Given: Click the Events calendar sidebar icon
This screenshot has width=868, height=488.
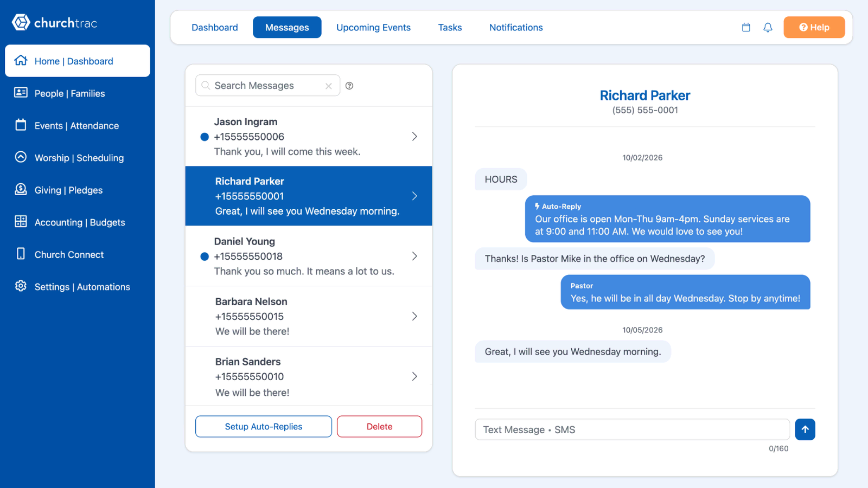Looking at the screenshot, I should (21, 125).
